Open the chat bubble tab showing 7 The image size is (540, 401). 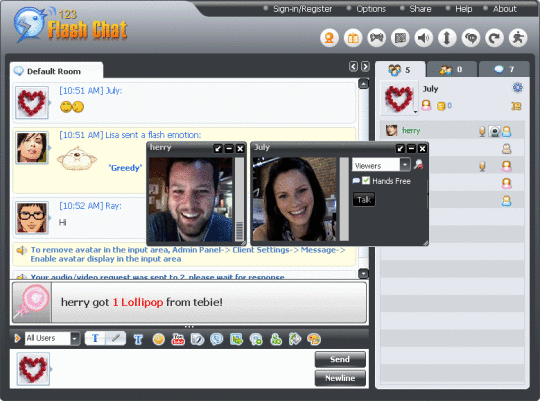504,70
